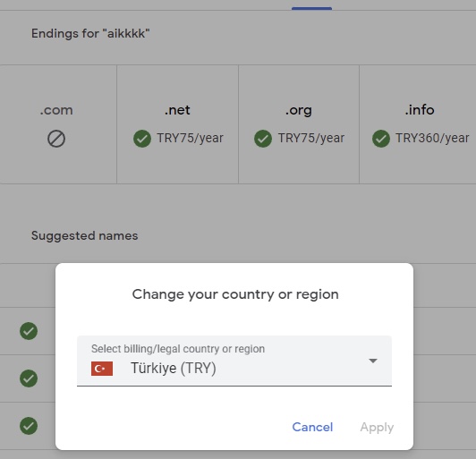Screen dimensions: 476x459
Task: Click the first suggested name's green checkmark
Action: tap(29, 331)
